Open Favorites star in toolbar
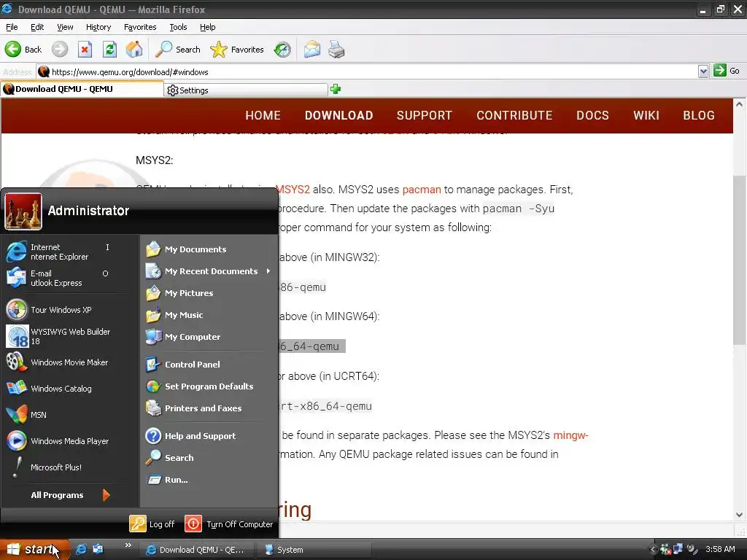Image resolution: width=747 pixels, height=560 pixels. (x=237, y=49)
